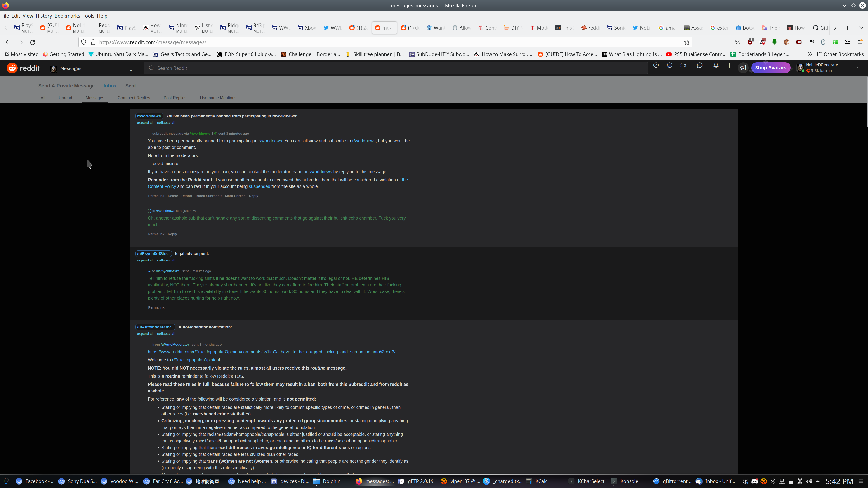Click the create post plus icon
This screenshot has height=488, width=868.
pyautogui.click(x=729, y=65)
